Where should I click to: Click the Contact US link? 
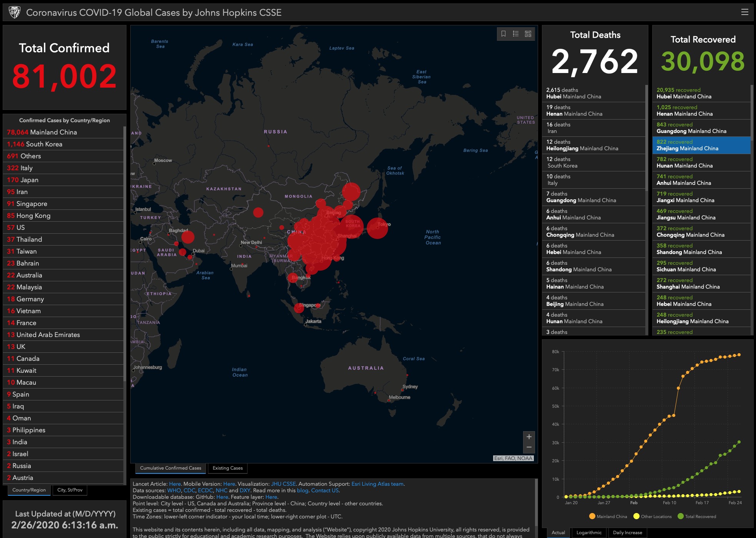tap(325, 490)
